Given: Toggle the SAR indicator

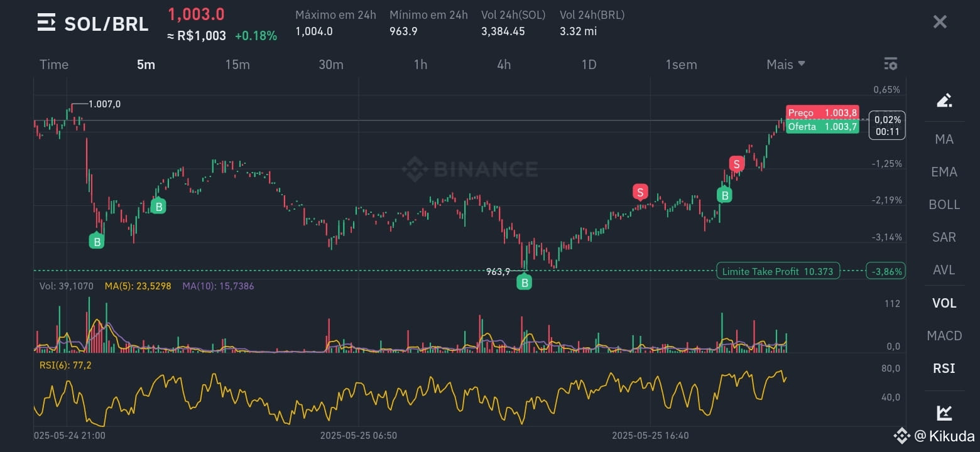Looking at the screenshot, I should click(x=944, y=237).
